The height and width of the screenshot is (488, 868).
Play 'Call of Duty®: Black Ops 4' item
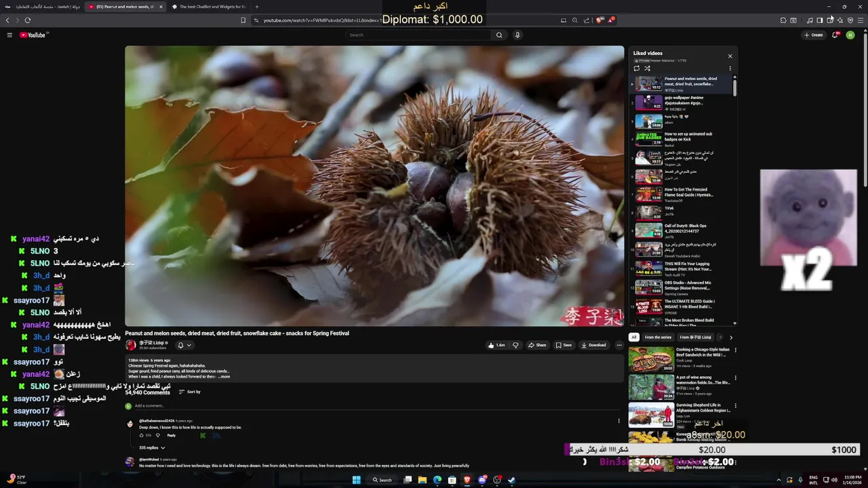[x=682, y=231]
